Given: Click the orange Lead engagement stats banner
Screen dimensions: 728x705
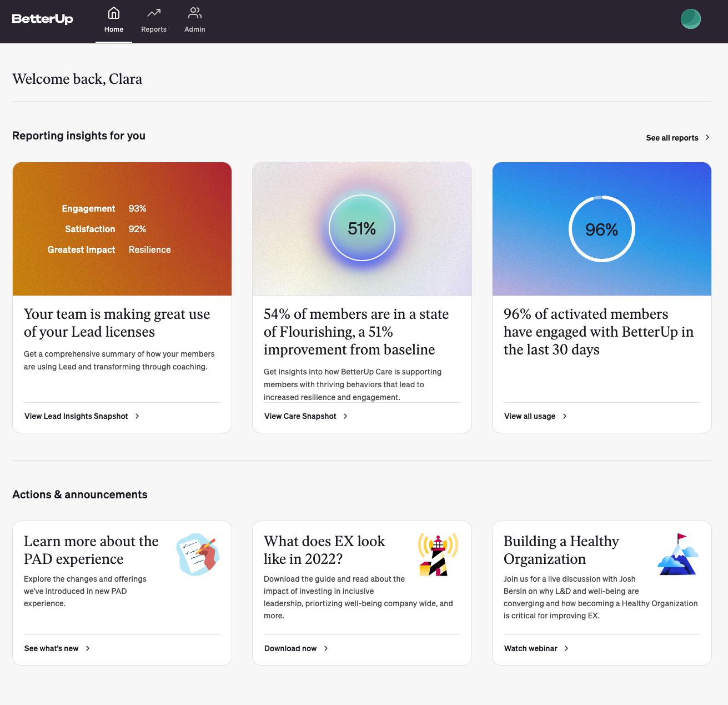Looking at the screenshot, I should tap(122, 229).
